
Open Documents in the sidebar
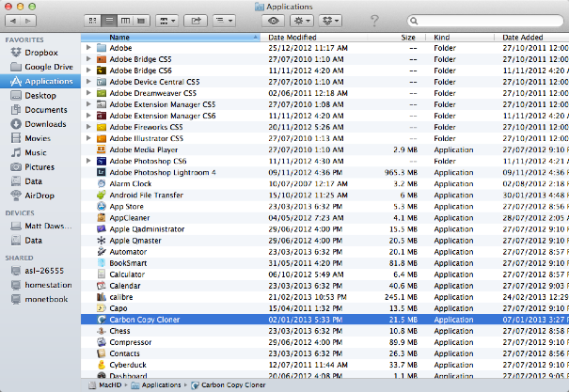(40, 109)
